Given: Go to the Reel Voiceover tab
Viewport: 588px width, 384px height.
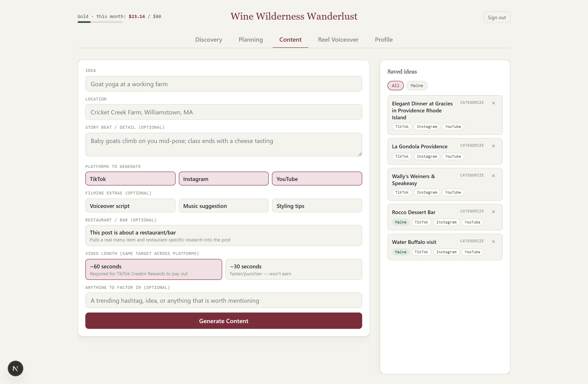Looking at the screenshot, I should (x=338, y=40).
